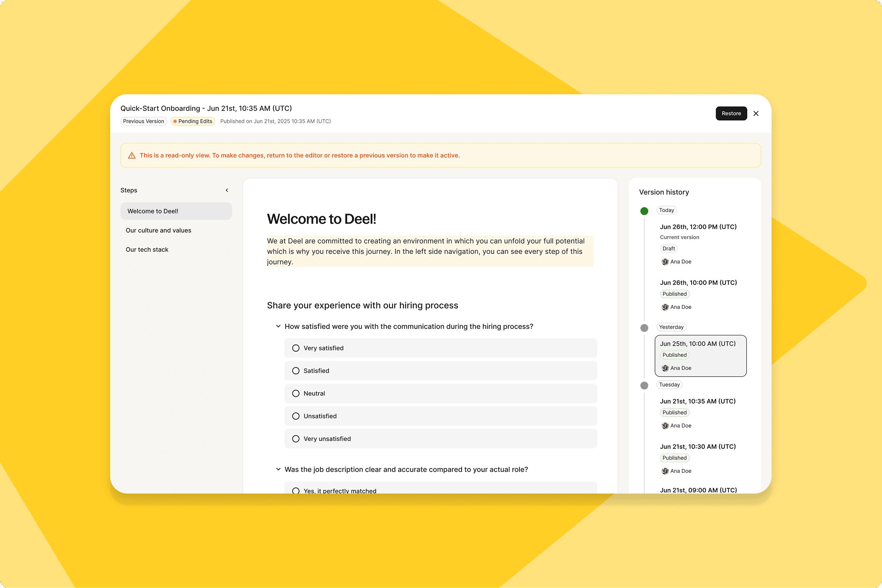Click Published badge in Jun 25th card
882x588 pixels.
click(674, 355)
